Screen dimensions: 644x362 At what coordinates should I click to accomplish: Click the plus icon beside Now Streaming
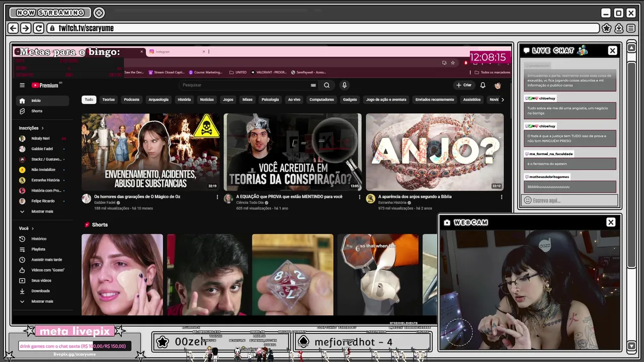pos(99,13)
